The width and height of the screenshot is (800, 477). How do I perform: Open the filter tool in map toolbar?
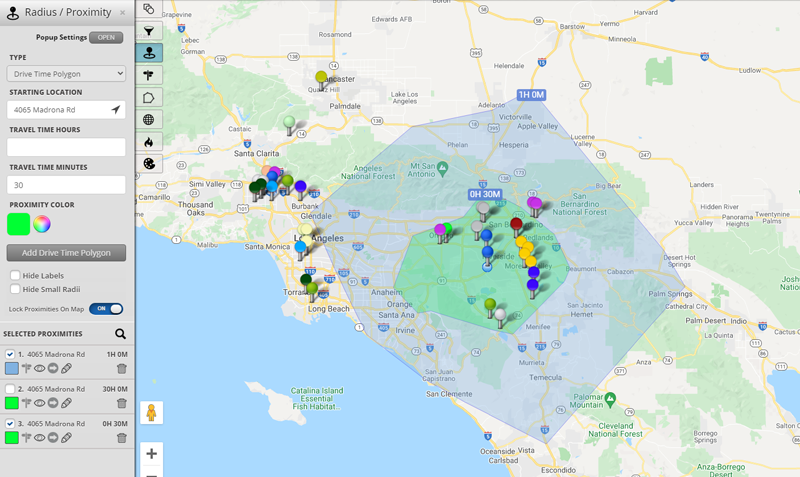coord(148,31)
